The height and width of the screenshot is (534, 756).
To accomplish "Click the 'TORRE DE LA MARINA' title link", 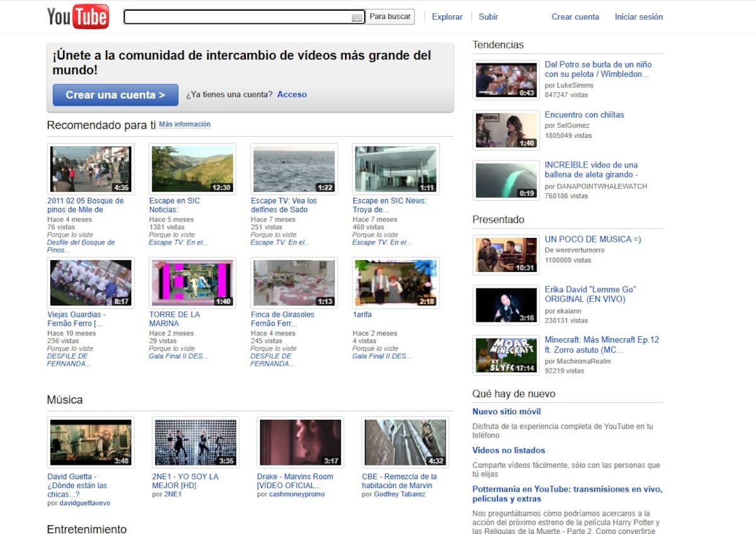I will 175,319.
